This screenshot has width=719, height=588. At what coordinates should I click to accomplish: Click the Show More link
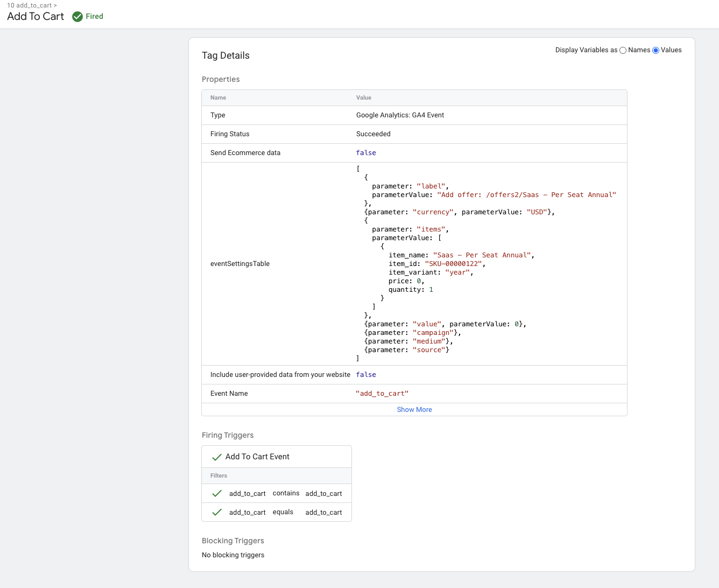click(414, 410)
